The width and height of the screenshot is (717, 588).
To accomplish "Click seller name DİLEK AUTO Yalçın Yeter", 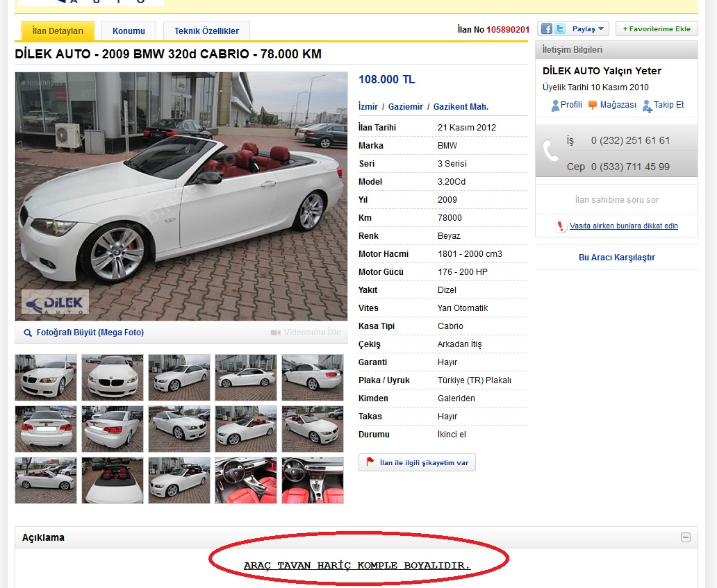I will [x=602, y=71].
